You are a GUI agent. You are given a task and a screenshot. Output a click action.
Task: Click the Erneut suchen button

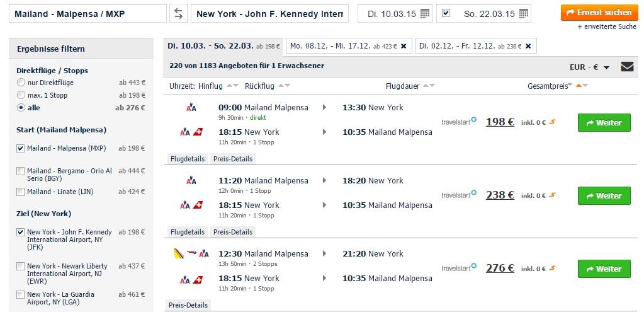coord(599,13)
